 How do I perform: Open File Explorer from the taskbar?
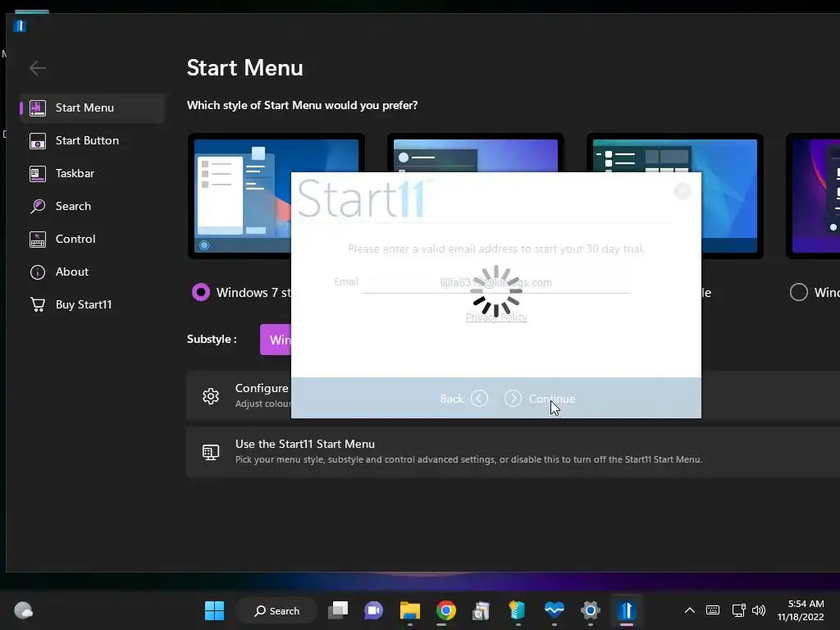coord(410,610)
